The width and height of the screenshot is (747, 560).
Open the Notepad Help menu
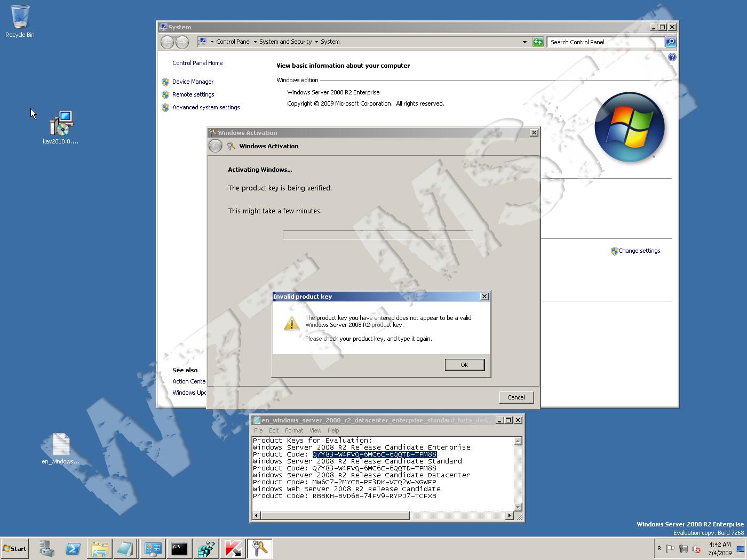(333, 430)
